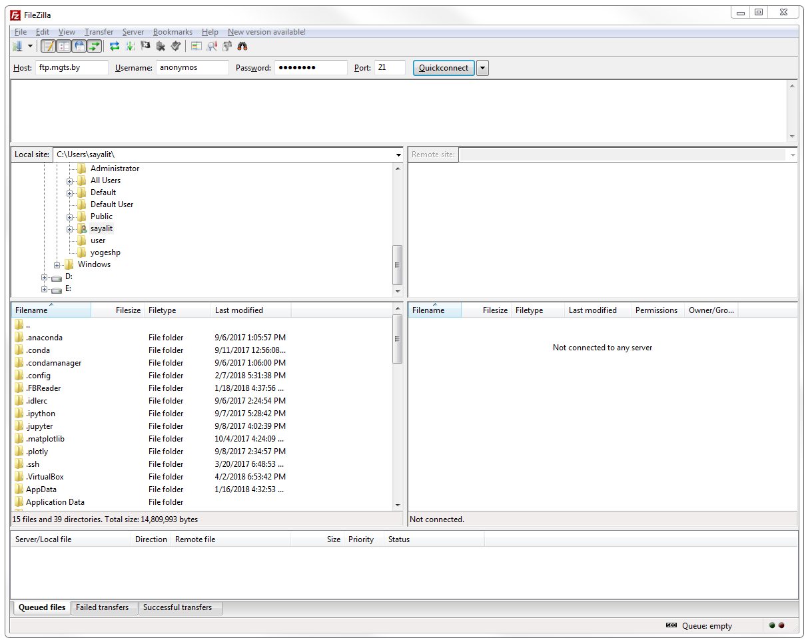
Task: Expand the sayalit folder in tree
Action: click(69, 229)
